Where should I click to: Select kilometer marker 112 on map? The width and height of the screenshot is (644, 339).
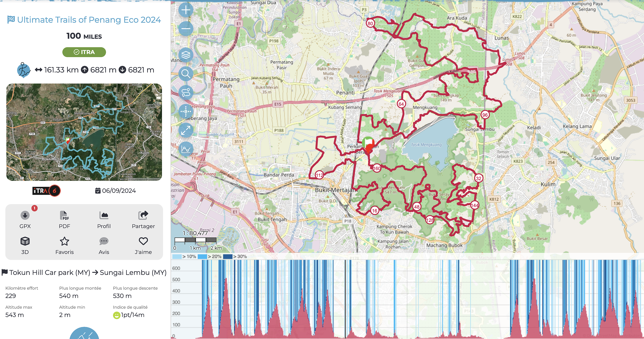pyautogui.click(x=319, y=175)
